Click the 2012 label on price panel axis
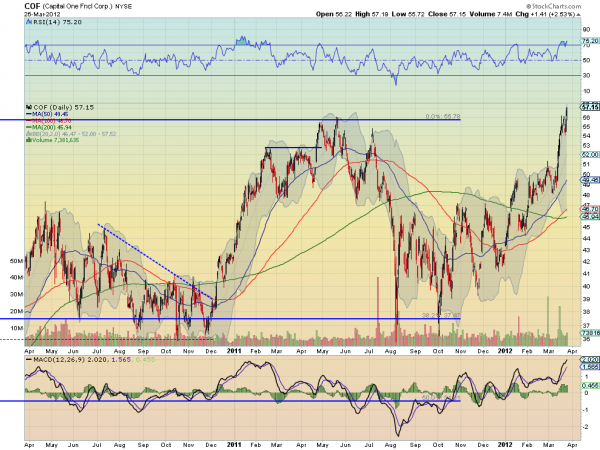The height and width of the screenshot is (450, 600). pos(505,351)
